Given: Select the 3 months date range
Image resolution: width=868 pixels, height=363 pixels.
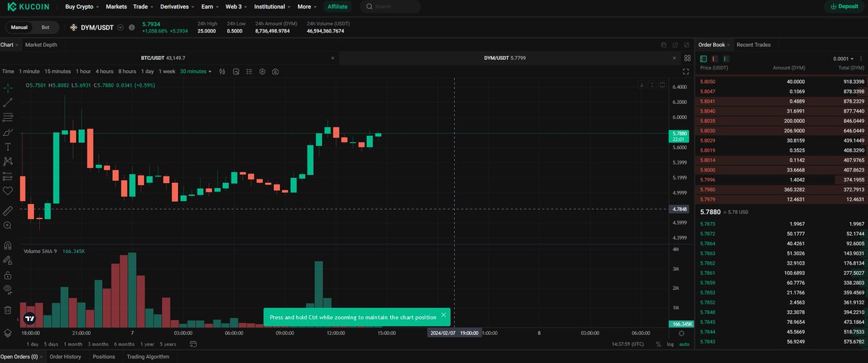Looking at the screenshot, I should click(x=98, y=344).
